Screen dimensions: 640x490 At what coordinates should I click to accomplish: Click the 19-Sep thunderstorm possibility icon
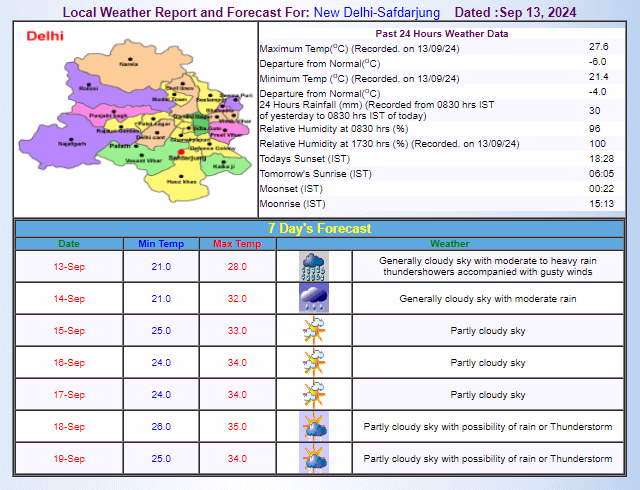click(315, 458)
